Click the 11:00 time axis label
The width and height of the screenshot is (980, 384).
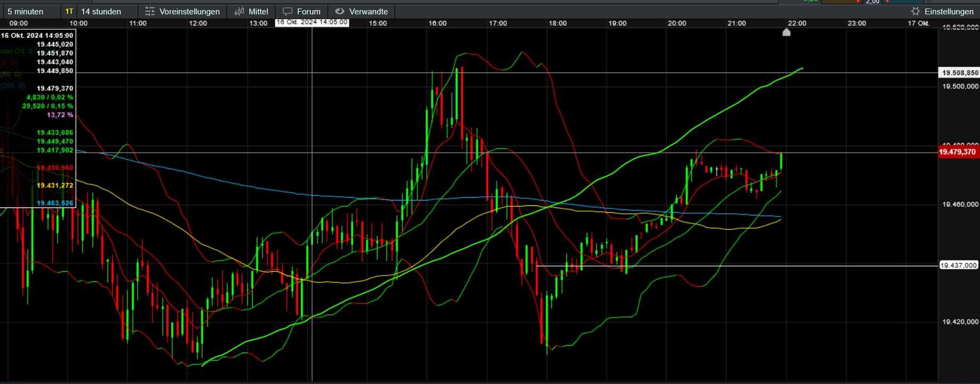click(138, 23)
